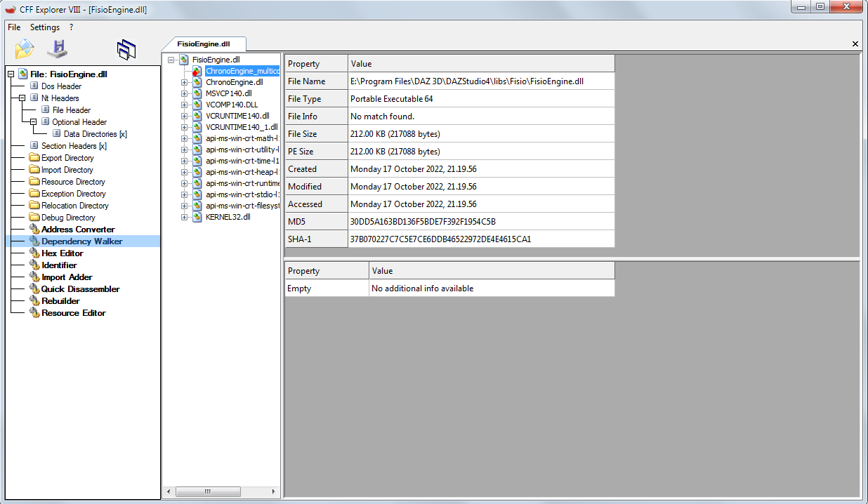868x504 pixels.
Task: Click the stacked windows toolbar icon
Action: tap(126, 49)
